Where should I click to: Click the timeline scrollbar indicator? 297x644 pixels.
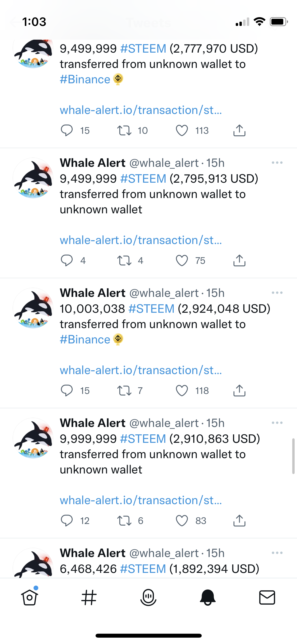[293, 456]
